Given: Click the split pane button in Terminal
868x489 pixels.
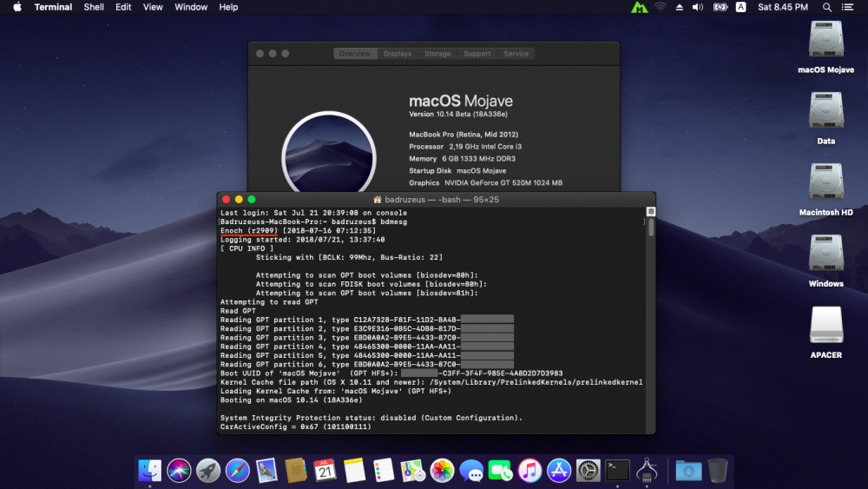Looking at the screenshot, I should coord(651,212).
